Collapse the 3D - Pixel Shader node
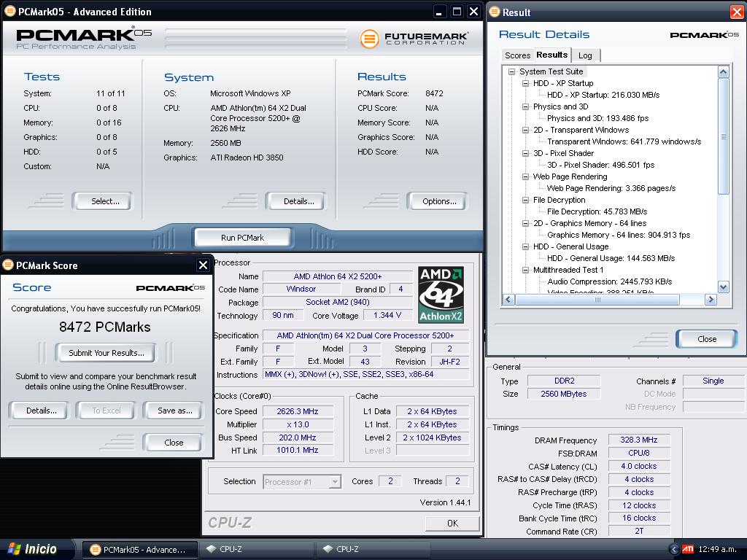The height and width of the screenshot is (560, 747). click(x=525, y=153)
